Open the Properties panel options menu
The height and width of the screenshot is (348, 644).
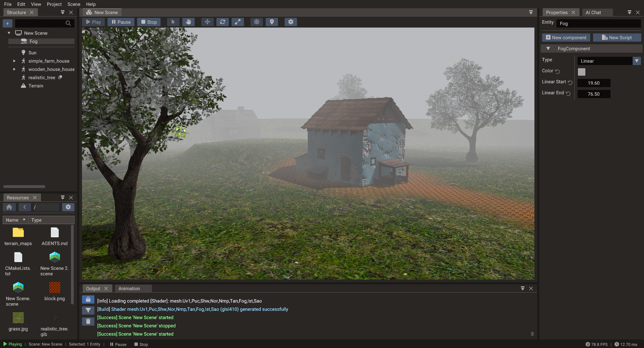click(x=630, y=12)
